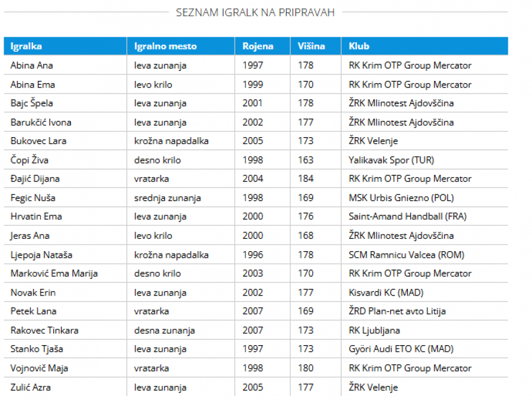Click SCM Ramnicu Valcea (ROM) club

click(407, 255)
